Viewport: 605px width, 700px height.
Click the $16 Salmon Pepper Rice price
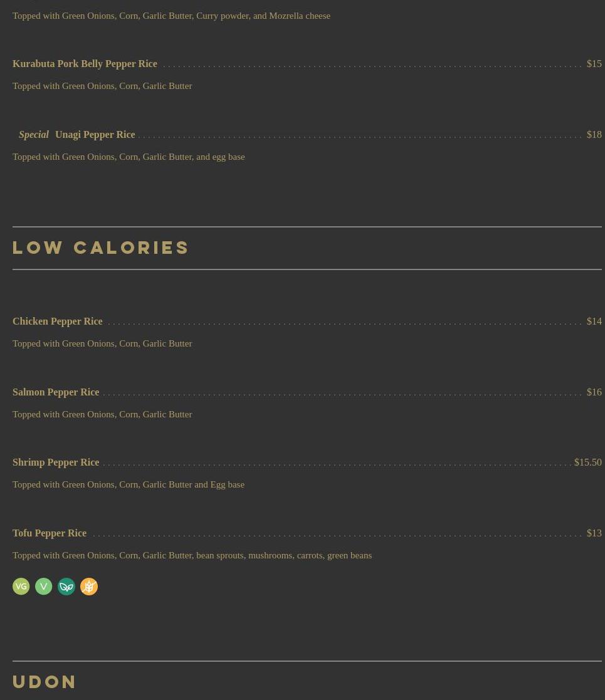[594, 392]
